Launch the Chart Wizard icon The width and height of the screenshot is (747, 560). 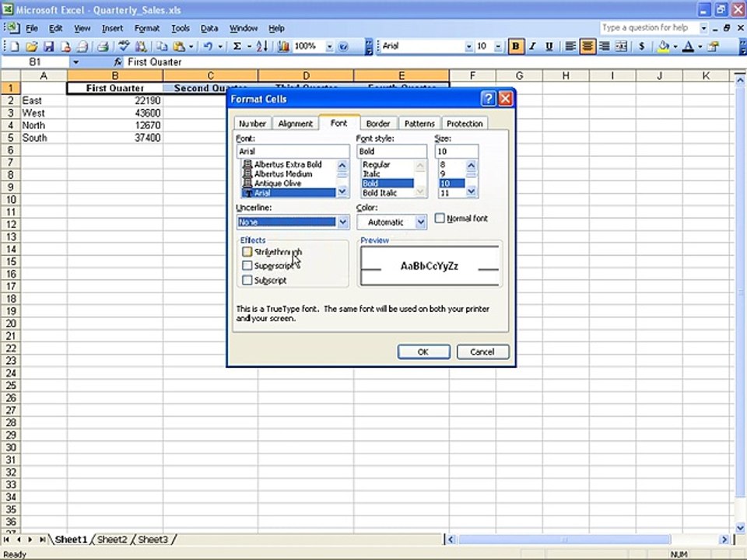[x=283, y=46]
